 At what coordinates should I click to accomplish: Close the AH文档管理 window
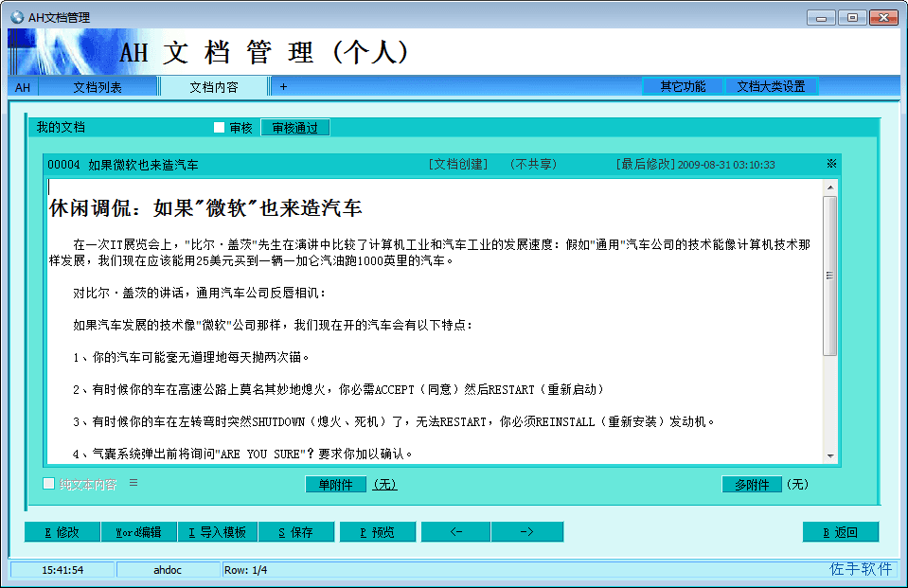[x=883, y=18]
